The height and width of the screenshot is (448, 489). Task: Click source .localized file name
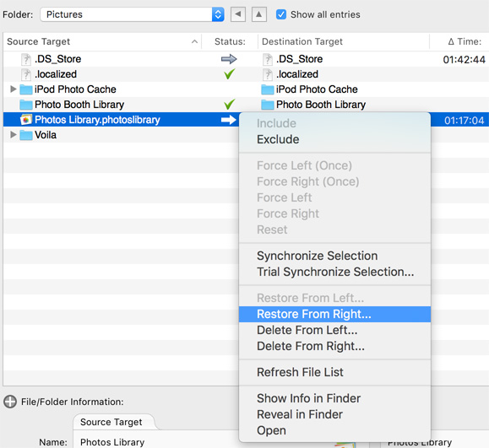click(x=56, y=74)
